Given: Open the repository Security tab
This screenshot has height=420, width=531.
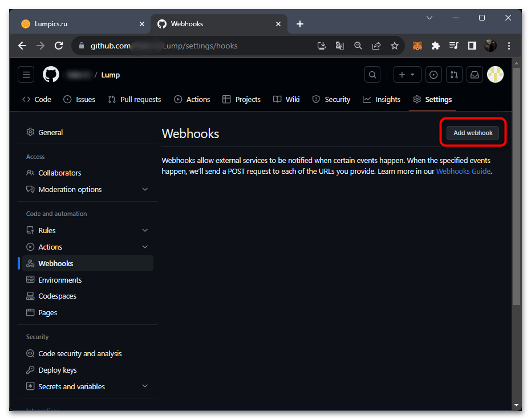Looking at the screenshot, I should point(331,100).
